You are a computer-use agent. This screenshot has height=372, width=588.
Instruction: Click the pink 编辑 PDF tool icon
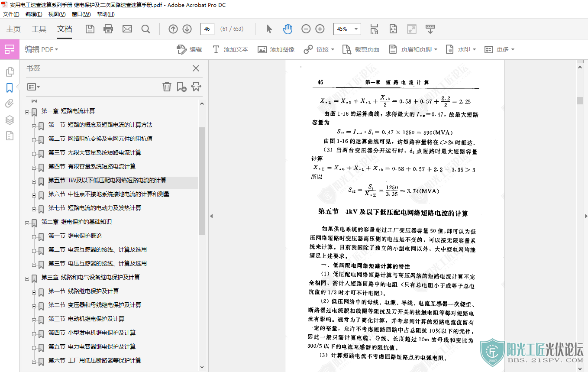10,49
